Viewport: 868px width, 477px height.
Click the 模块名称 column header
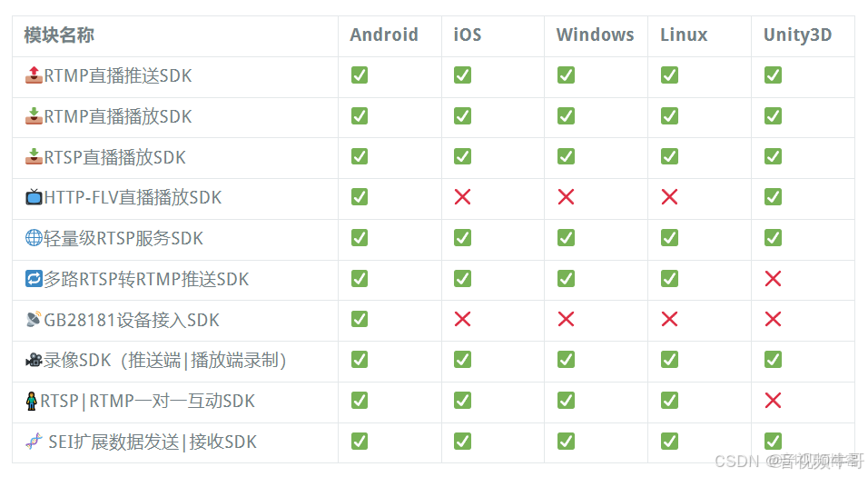pyautogui.click(x=59, y=35)
